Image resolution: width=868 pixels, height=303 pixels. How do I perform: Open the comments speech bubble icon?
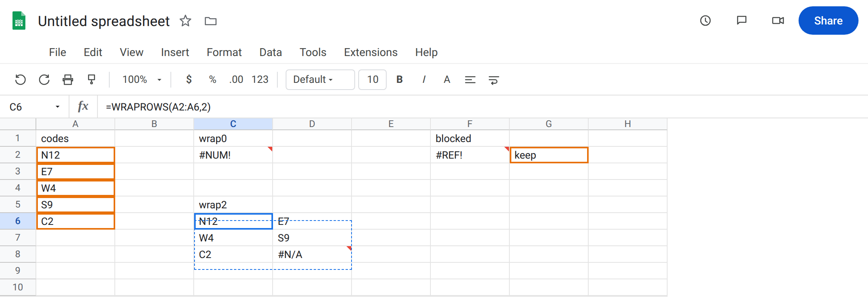point(742,21)
